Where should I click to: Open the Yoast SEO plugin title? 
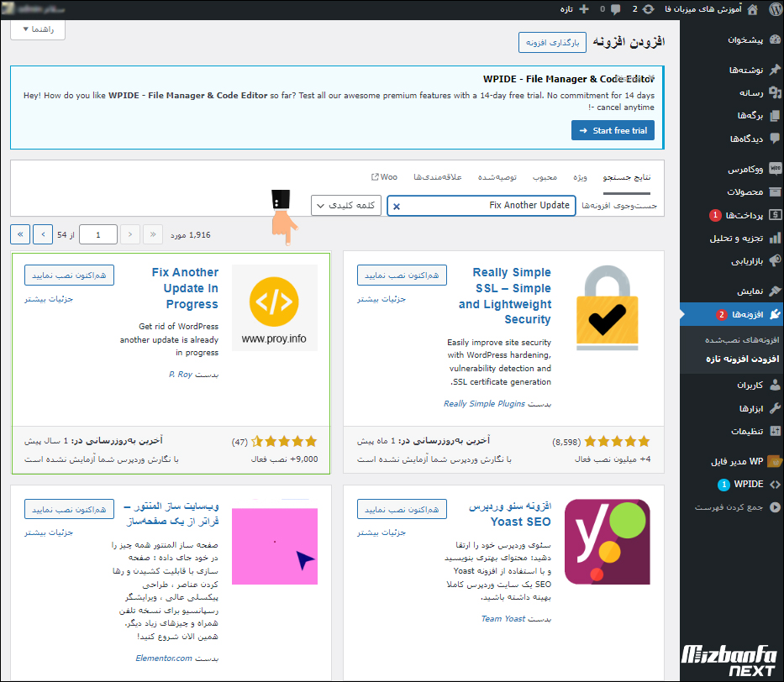[x=510, y=514]
